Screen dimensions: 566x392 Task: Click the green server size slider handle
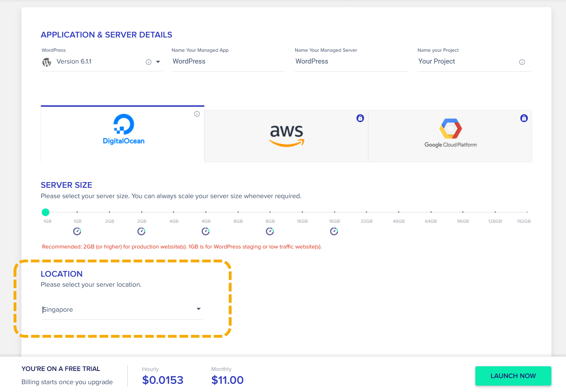click(x=45, y=212)
